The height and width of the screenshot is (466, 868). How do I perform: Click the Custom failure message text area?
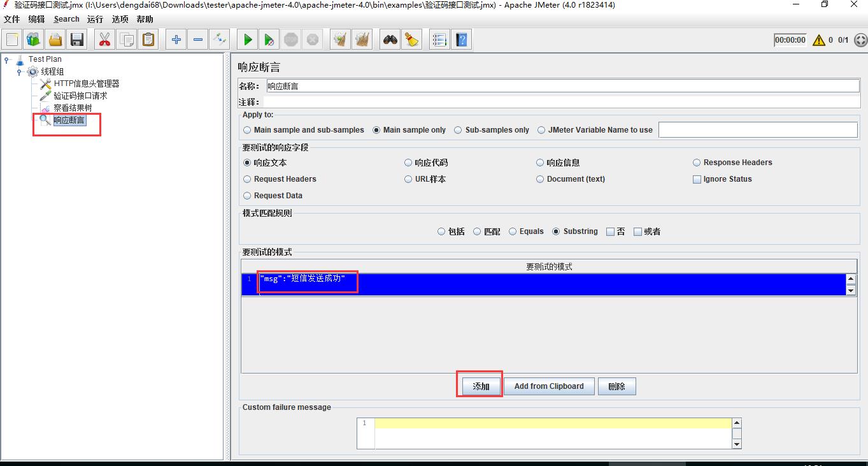click(552, 433)
